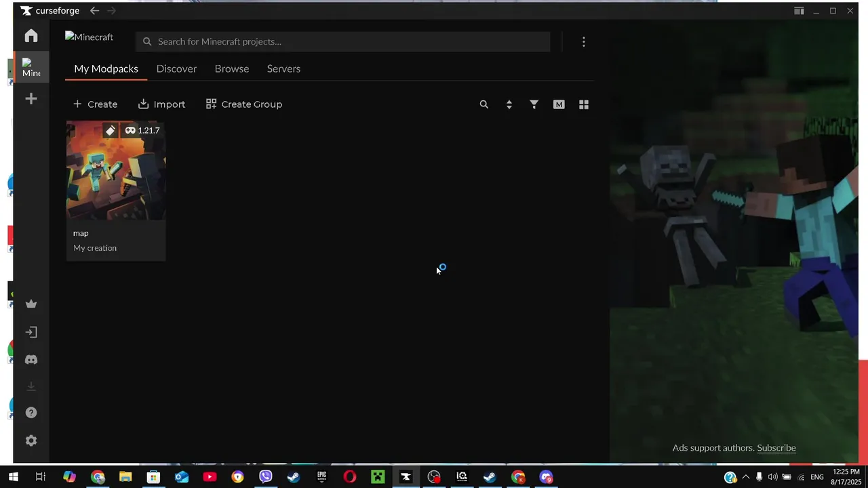Switch to the Discover tab
The width and height of the screenshot is (868, 488).
[176, 68]
